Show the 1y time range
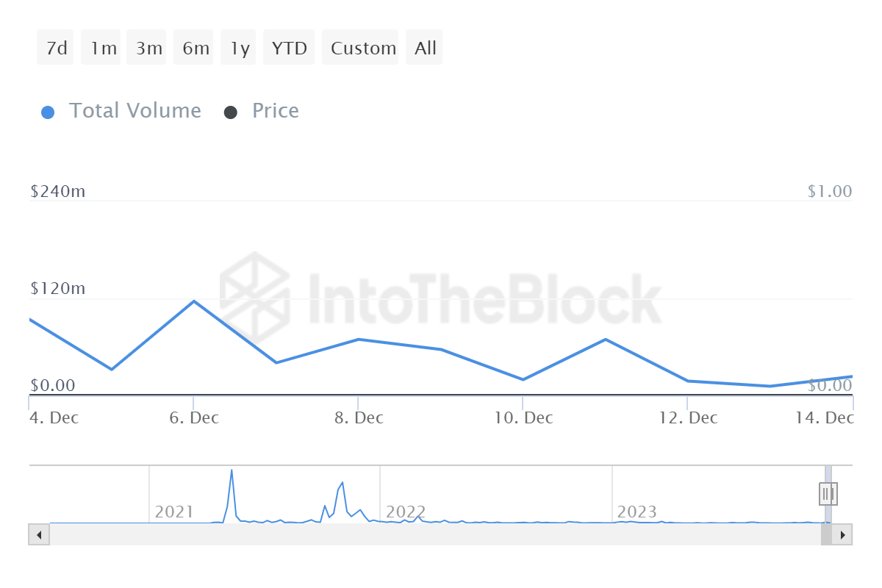 click(240, 49)
